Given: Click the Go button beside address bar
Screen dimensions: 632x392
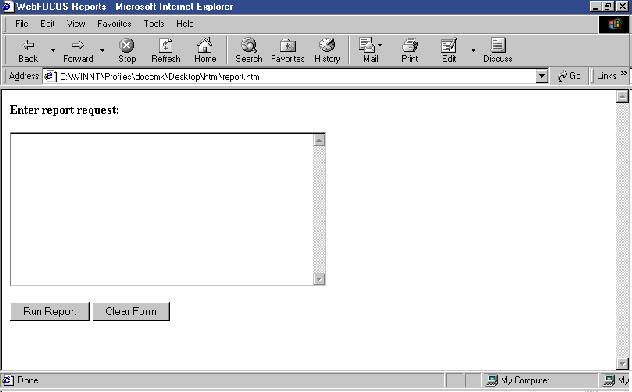Looking at the screenshot, I should (569, 76).
